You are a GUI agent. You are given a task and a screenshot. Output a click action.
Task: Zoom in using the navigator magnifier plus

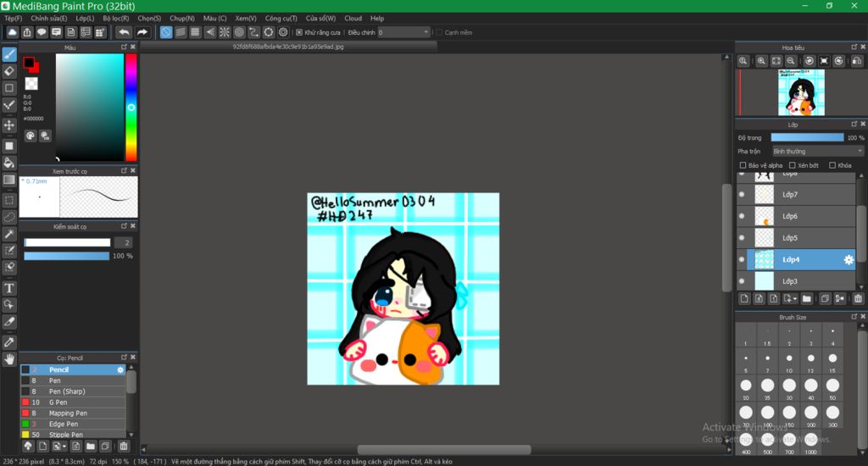tap(762, 61)
